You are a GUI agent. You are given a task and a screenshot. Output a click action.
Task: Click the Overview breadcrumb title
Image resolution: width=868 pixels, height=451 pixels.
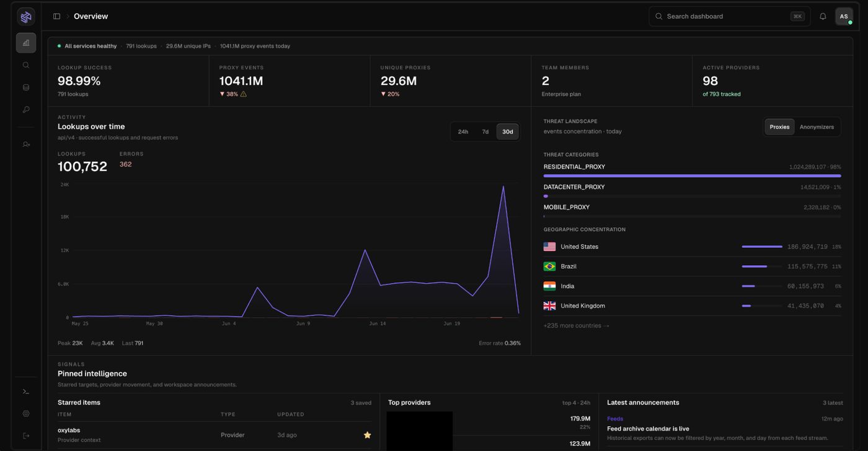pyautogui.click(x=91, y=17)
